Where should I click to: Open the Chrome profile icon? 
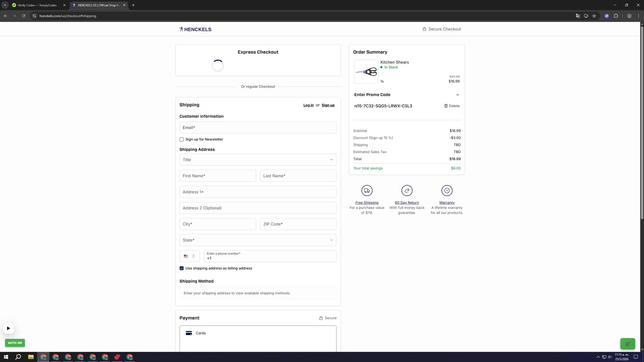[629, 16]
